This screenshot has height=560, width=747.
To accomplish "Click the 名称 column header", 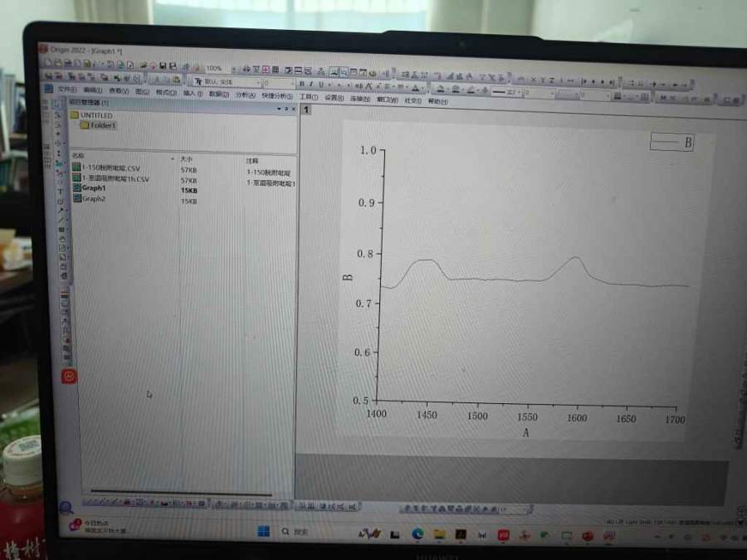I will point(78,156).
